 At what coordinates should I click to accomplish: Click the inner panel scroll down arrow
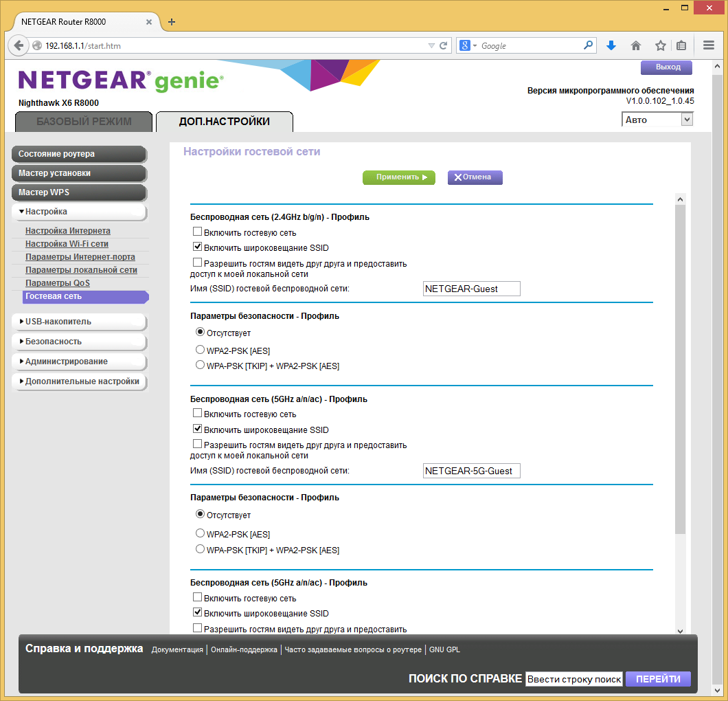tap(680, 631)
